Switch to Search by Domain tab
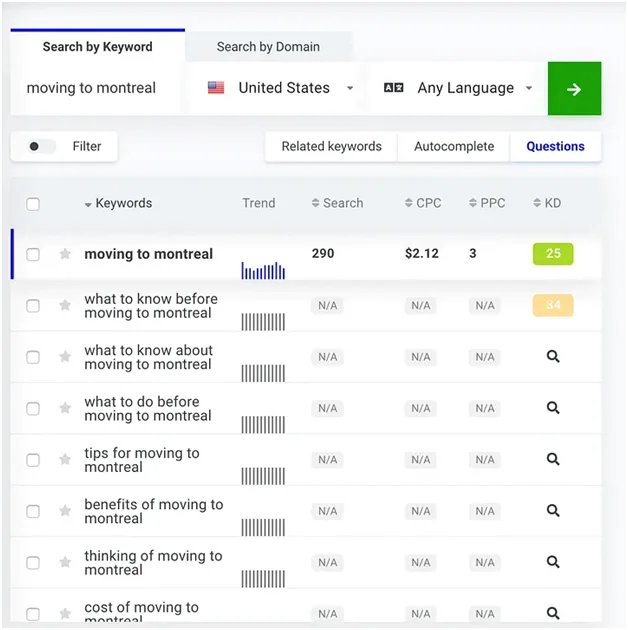The width and height of the screenshot is (628, 630). pyautogui.click(x=268, y=47)
